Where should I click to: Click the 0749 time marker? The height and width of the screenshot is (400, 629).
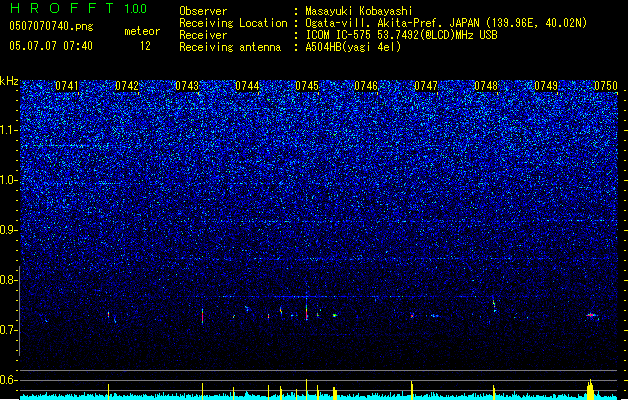pos(546,86)
